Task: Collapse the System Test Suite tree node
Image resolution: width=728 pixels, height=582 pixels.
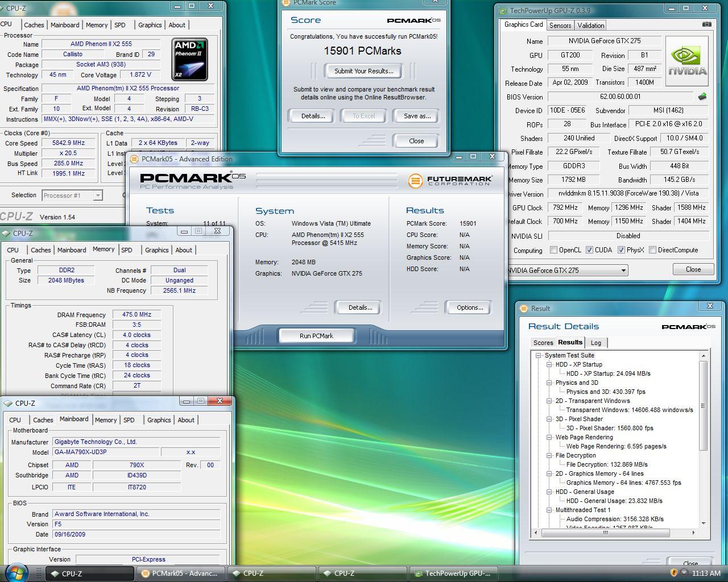Action: click(x=538, y=355)
